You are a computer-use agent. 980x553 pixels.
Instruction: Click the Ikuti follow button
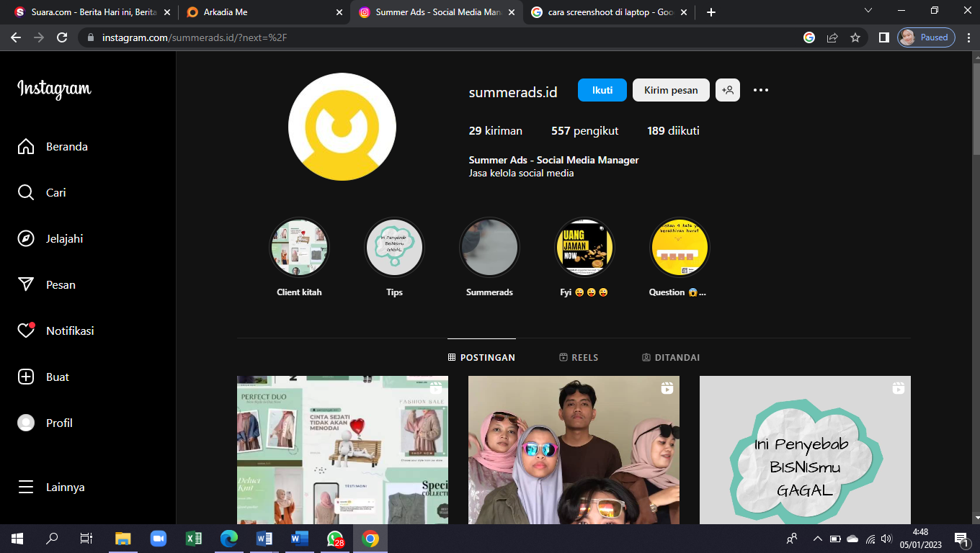[x=602, y=90]
